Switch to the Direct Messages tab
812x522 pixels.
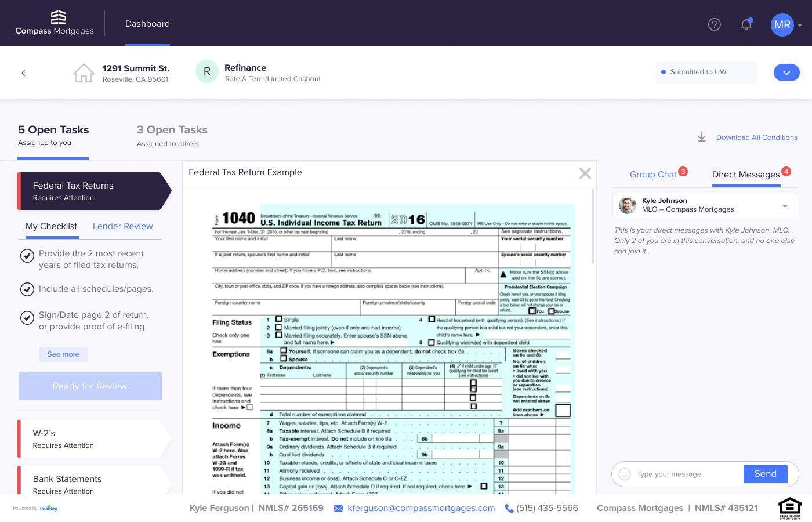click(746, 175)
